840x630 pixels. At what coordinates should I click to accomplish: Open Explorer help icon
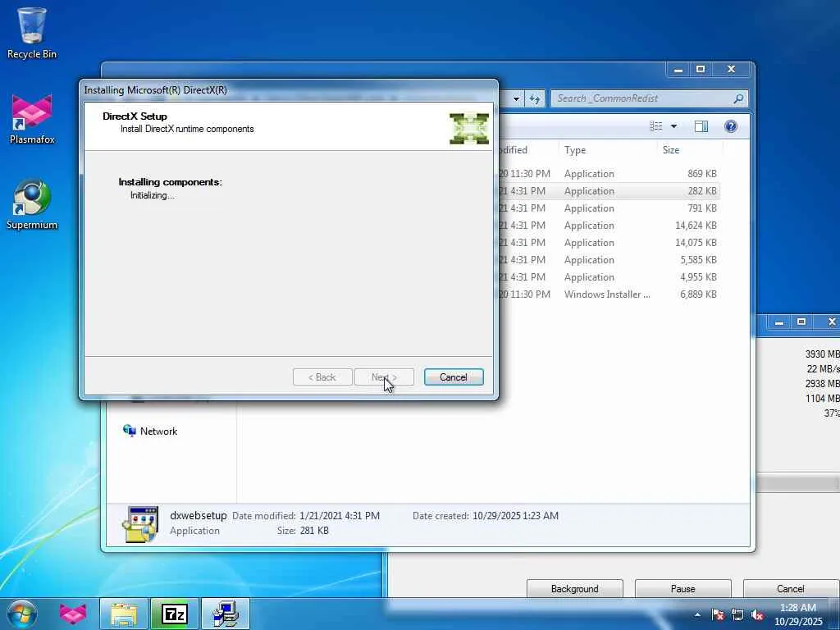731,126
